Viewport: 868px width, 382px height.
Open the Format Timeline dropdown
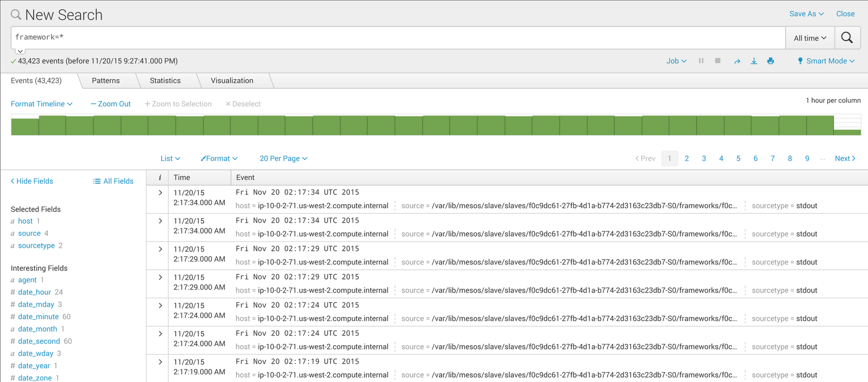(x=42, y=104)
